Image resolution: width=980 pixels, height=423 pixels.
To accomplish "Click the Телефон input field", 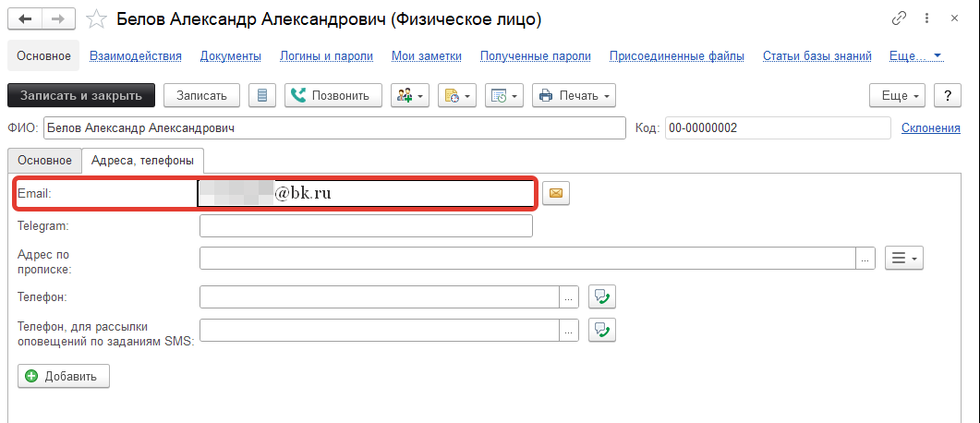I will click(380, 296).
